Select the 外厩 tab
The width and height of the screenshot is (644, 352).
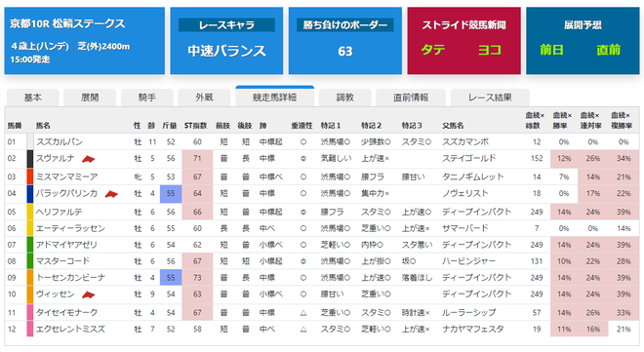point(204,98)
